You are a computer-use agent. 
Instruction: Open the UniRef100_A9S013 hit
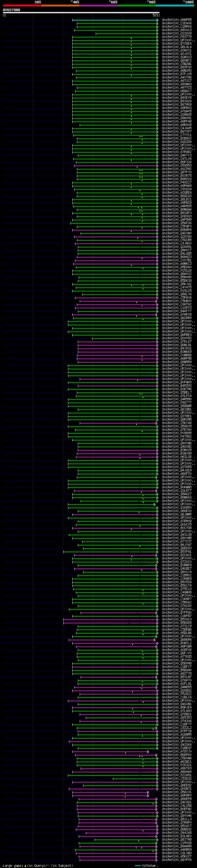(x=176, y=30)
